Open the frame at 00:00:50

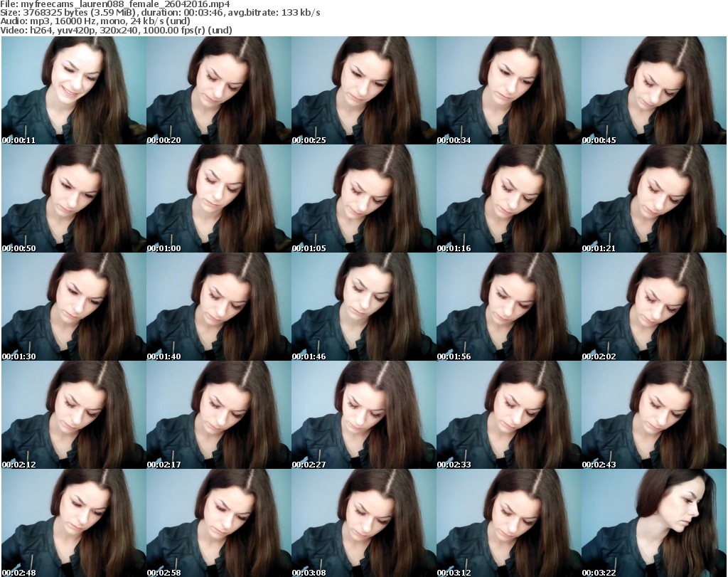(x=74, y=198)
